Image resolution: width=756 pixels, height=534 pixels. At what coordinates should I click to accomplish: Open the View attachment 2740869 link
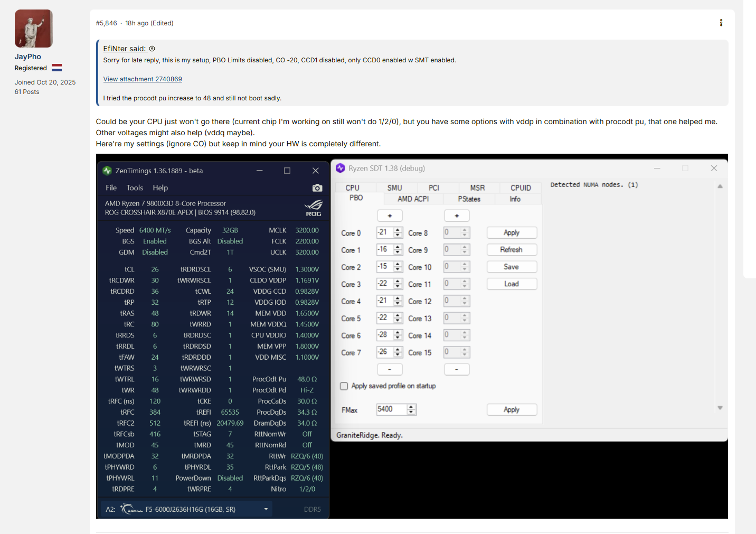143,79
